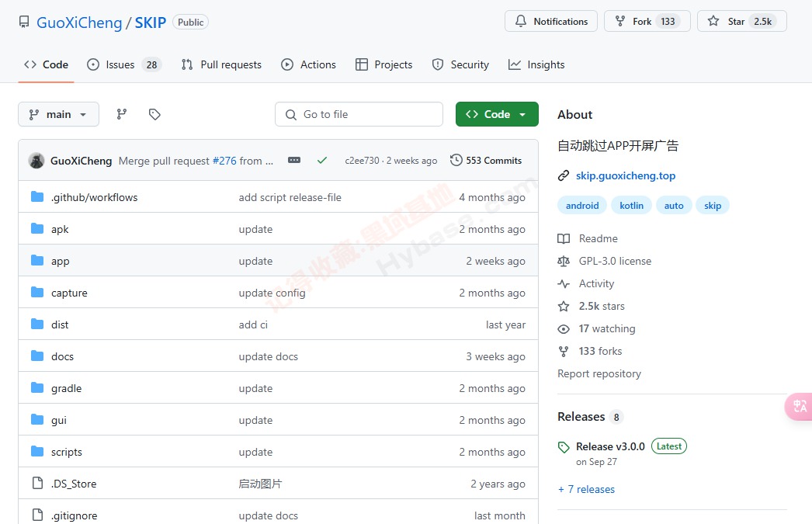
Task: Click the Readme book icon
Action: coord(564,238)
